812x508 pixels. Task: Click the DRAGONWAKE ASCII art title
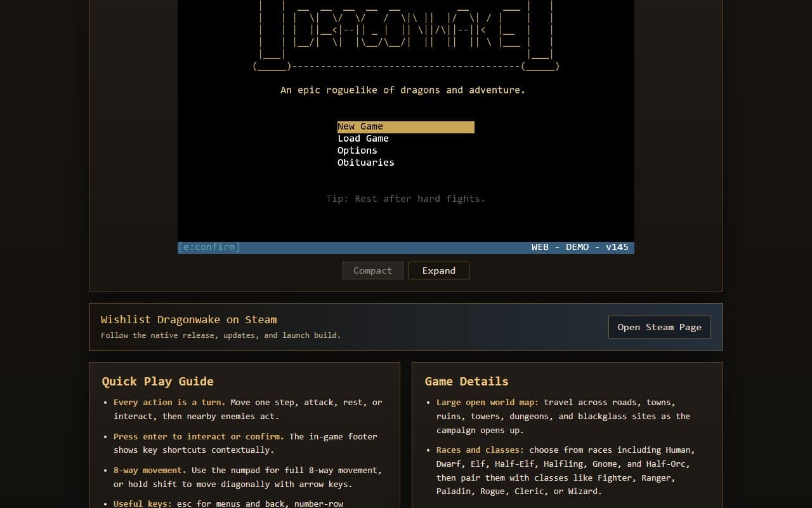[x=405, y=35]
